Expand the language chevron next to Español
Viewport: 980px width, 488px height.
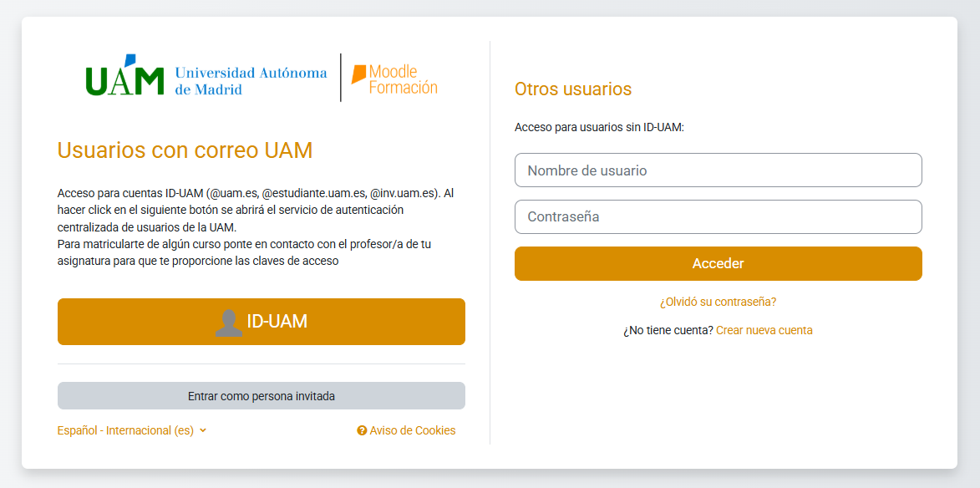201,430
